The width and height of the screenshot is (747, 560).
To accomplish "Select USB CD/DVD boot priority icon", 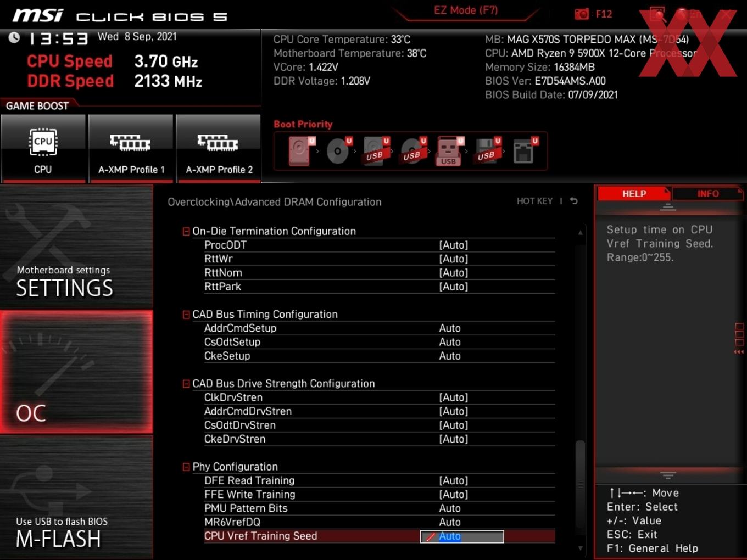I will [412, 151].
